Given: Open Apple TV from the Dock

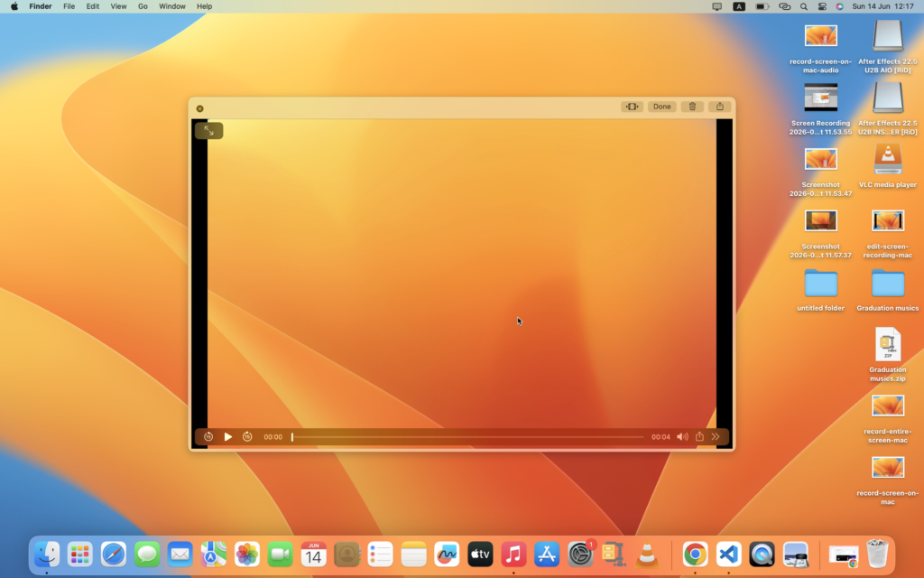Looking at the screenshot, I should 480,555.
